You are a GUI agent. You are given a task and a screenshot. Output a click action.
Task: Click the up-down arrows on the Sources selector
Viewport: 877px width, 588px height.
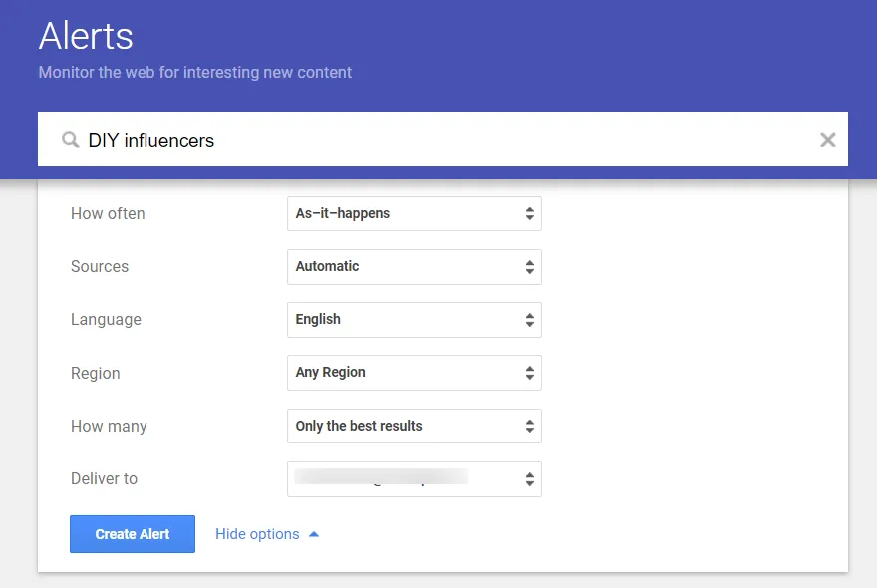(529, 267)
